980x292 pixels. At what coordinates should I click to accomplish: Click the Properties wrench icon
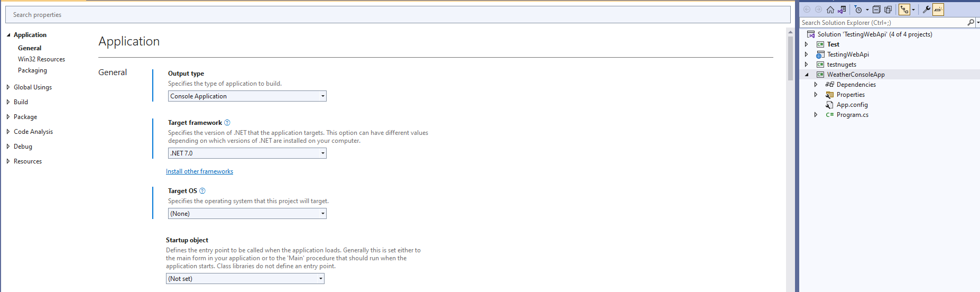pyautogui.click(x=926, y=10)
